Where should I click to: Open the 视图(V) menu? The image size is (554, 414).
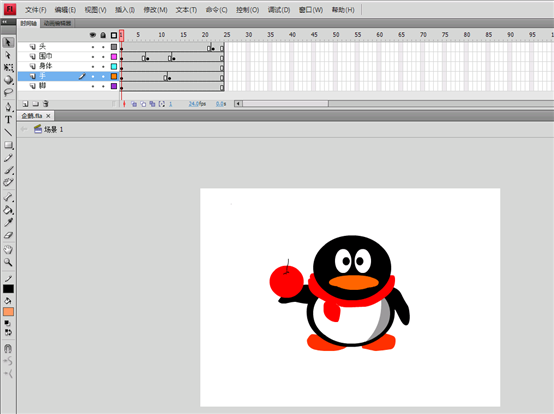95,10
